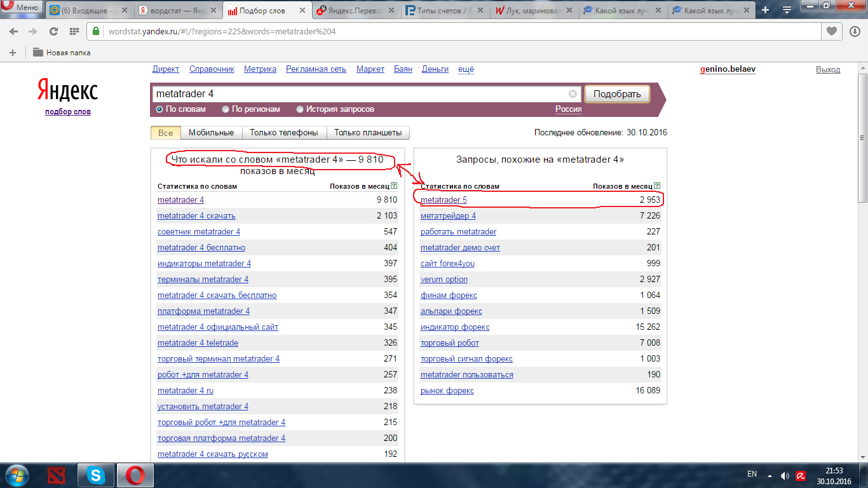The width and height of the screenshot is (868, 488).
Task: Open the советник metatrader 4 query link
Action: coord(199,231)
